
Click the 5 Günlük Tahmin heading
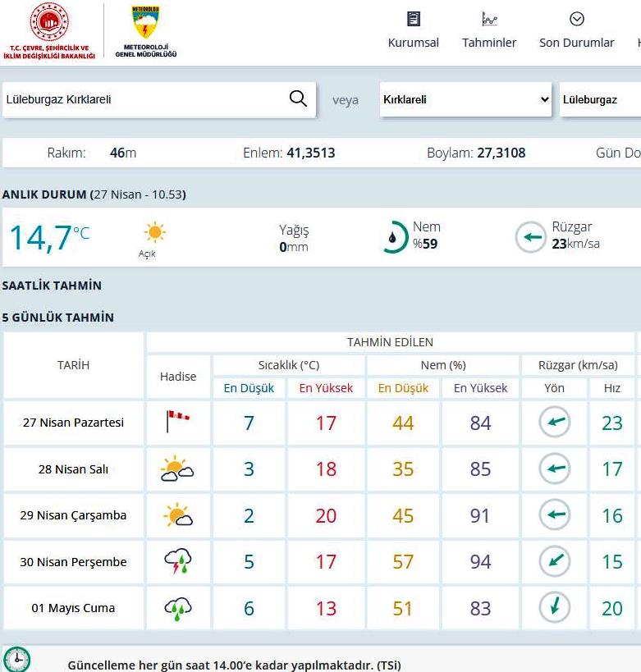point(58,318)
